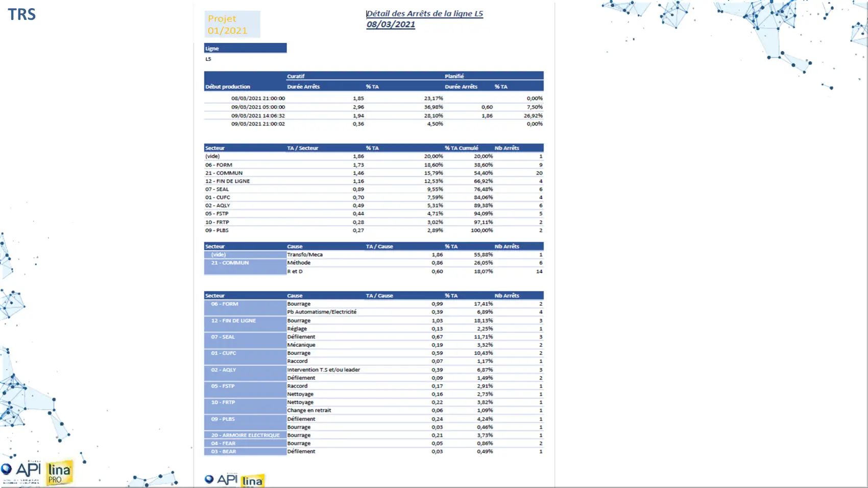Select the Ligne filter header

coord(245,48)
